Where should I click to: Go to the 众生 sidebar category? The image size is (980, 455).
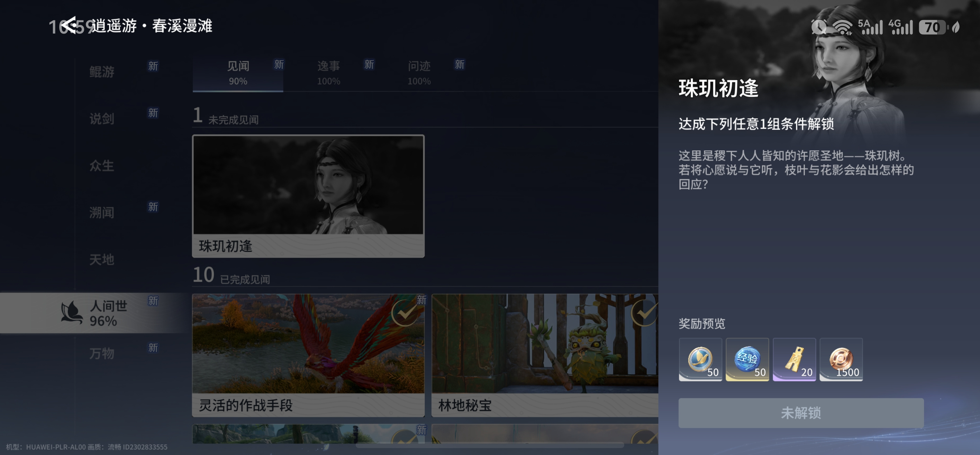coord(102,166)
